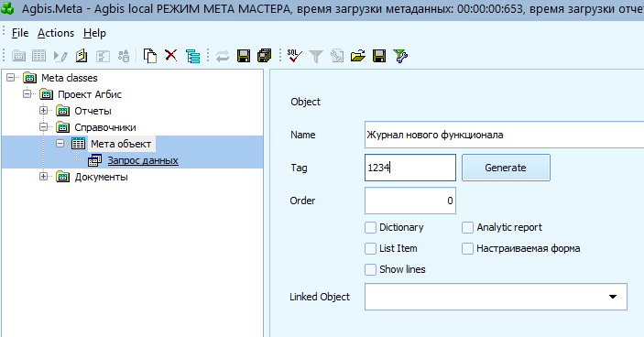Click the red X delete icon
644x337 pixels.
point(171,55)
